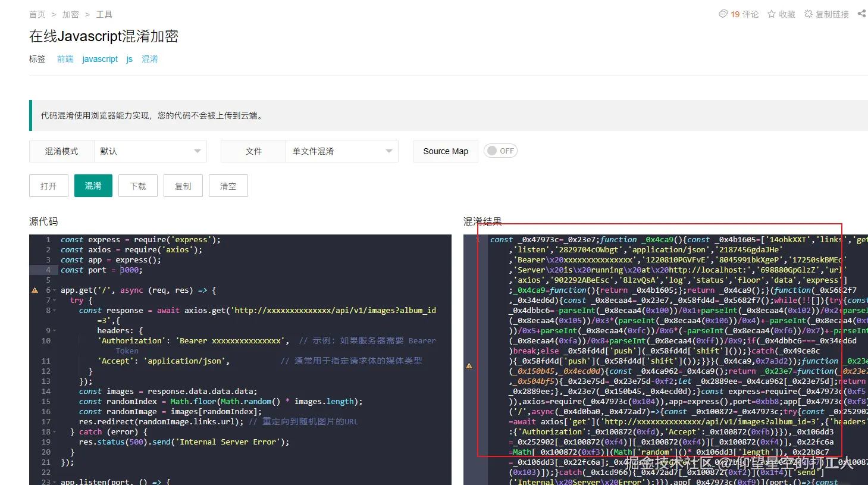Screen dimensions: 868x485
Task: Click the javascript tag
Action: coord(100,59)
